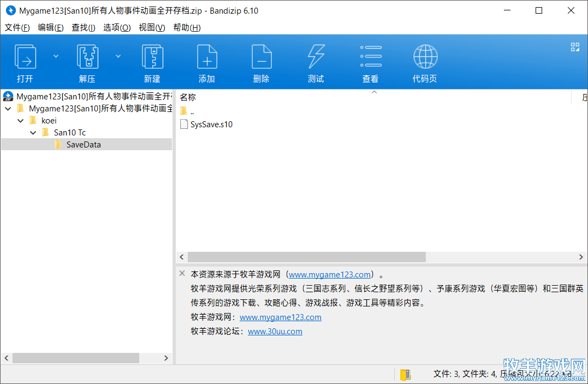Image resolution: width=588 pixels, height=384 pixels.
Task: Click the file list horizontal scrollbar thumb
Action: pos(307,257)
